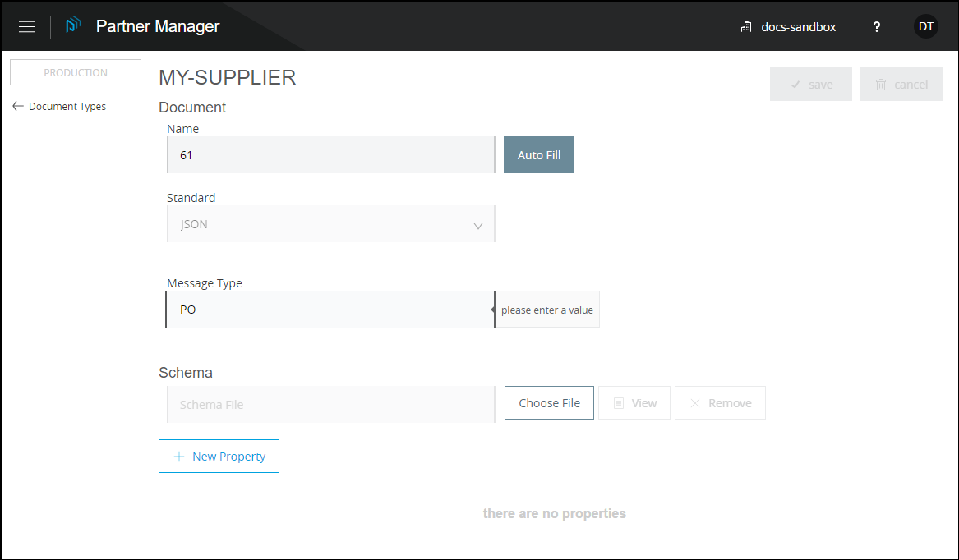Click the plus icon on New Property
Image resolution: width=959 pixels, height=560 pixels.
click(179, 457)
